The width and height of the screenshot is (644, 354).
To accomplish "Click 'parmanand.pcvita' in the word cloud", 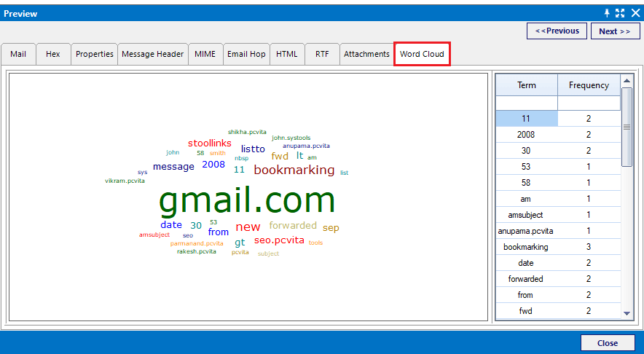I will coord(197,243).
